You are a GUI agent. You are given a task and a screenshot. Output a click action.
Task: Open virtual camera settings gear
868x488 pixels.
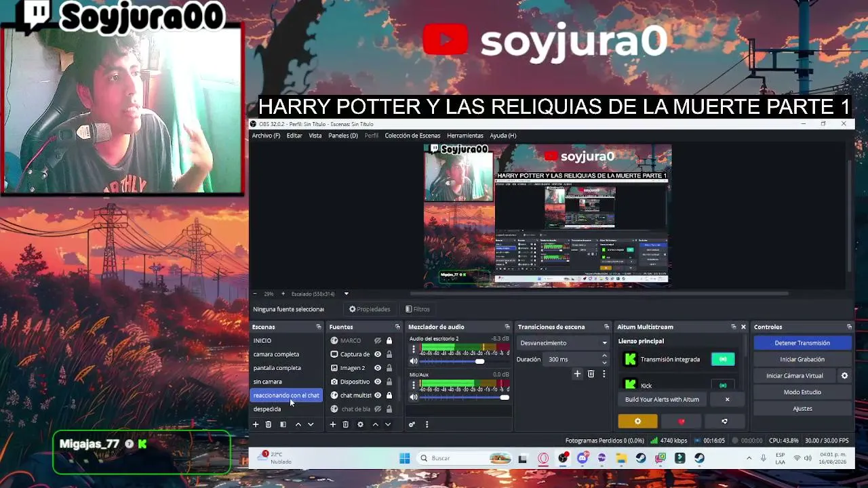point(844,375)
